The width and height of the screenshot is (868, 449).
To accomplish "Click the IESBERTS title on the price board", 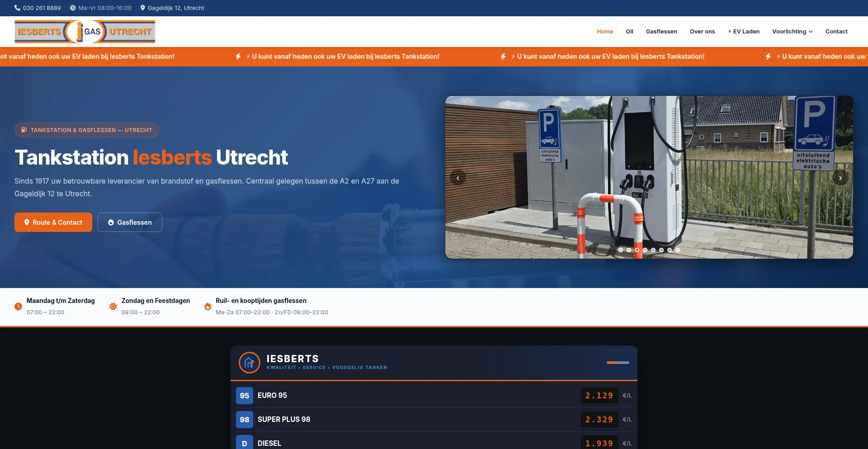I will (x=292, y=359).
